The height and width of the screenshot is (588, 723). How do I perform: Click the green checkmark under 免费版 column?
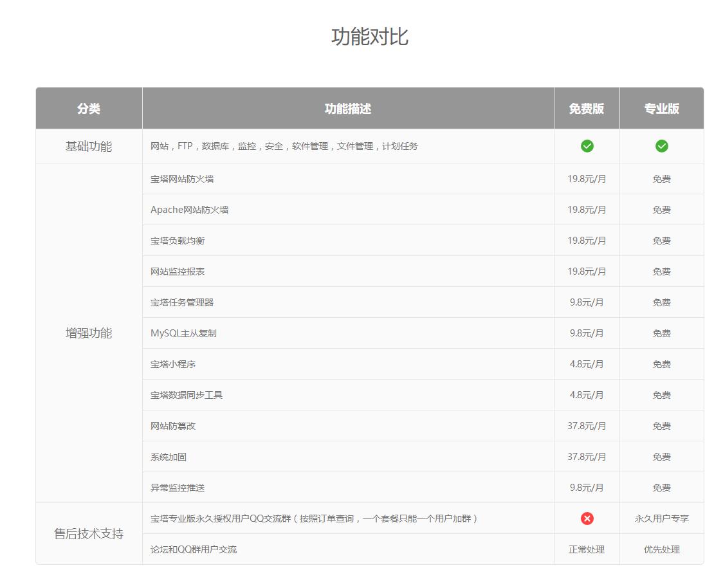[587, 146]
